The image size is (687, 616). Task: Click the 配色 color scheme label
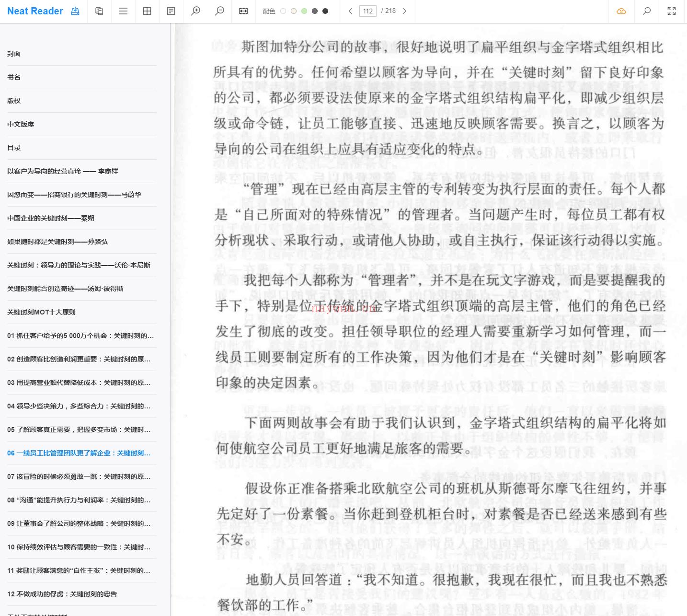tap(269, 11)
